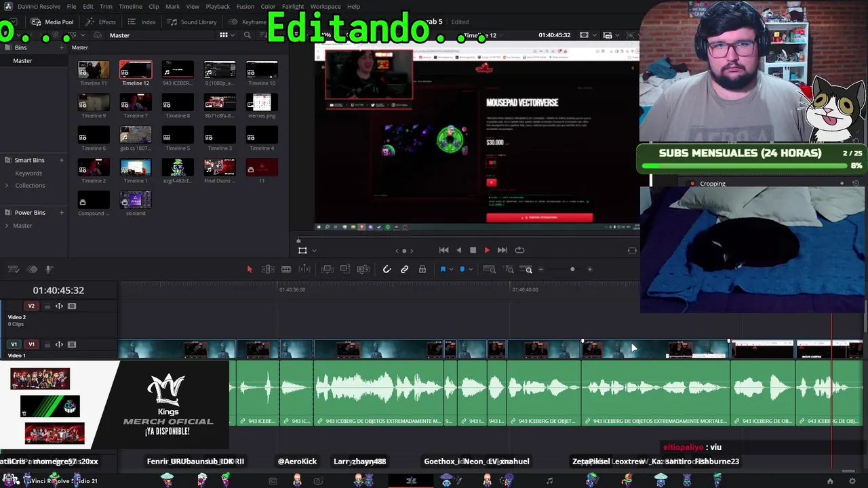868x488 pixels.
Task: Toggle lock on Video 2 track
Action: pyautogui.click(x=47, y=306)
